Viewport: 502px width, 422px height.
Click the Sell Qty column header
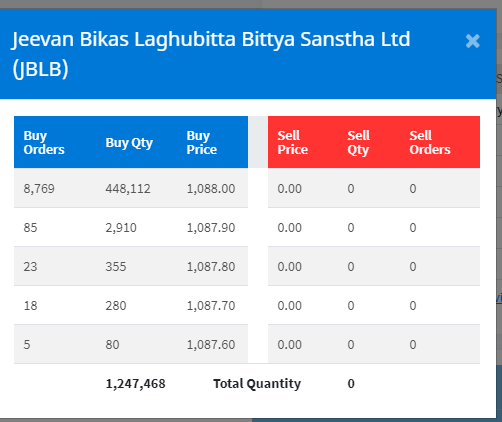pyautogui.click(x=359, y=142)
